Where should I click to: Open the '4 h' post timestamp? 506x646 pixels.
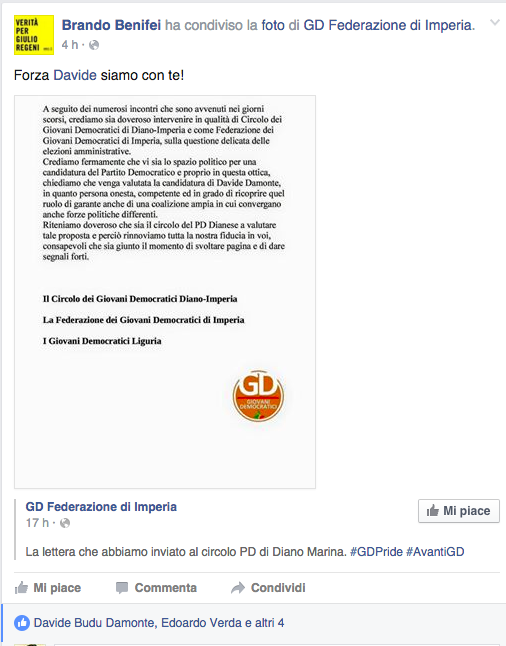point(70,45)
